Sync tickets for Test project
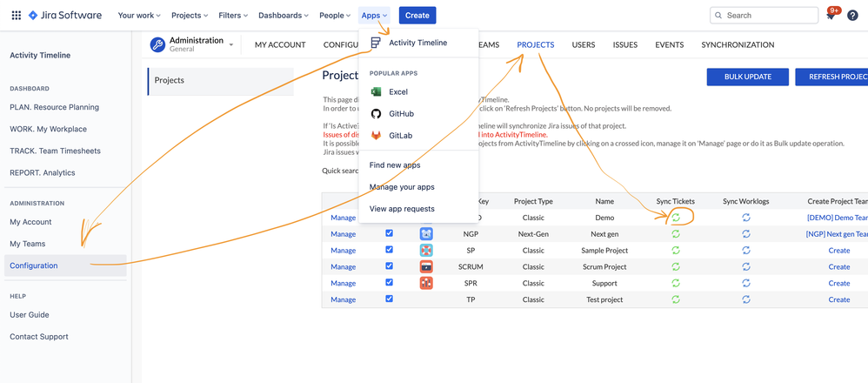Screen dimensions: 868x383 [676, 299]
